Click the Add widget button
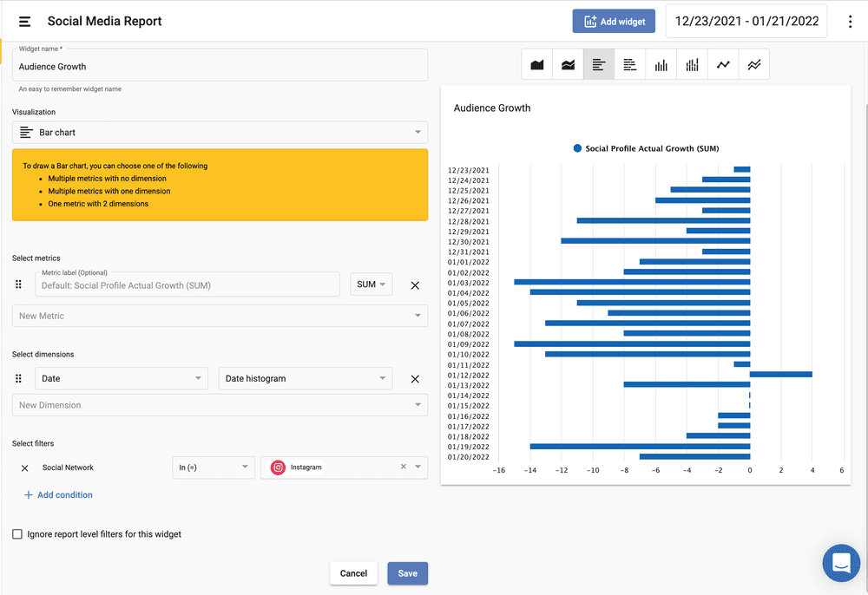868x595 pixels. [x=614, y=22]
